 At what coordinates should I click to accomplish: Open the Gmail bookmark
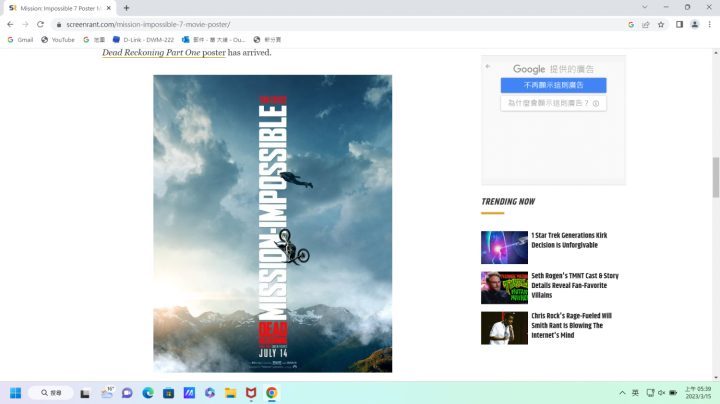(20, 40)
